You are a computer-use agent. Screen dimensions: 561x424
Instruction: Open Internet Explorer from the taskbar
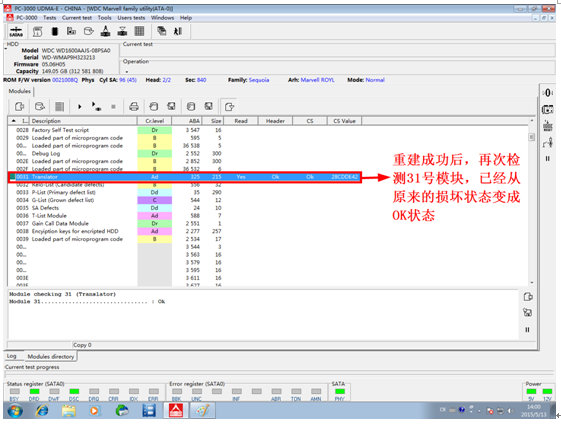[42, 410]
